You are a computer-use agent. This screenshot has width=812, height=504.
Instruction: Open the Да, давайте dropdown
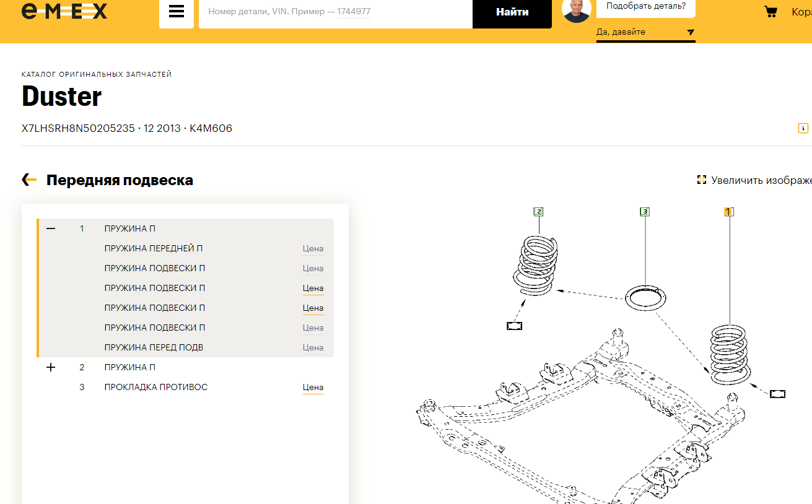click(645, 32)
